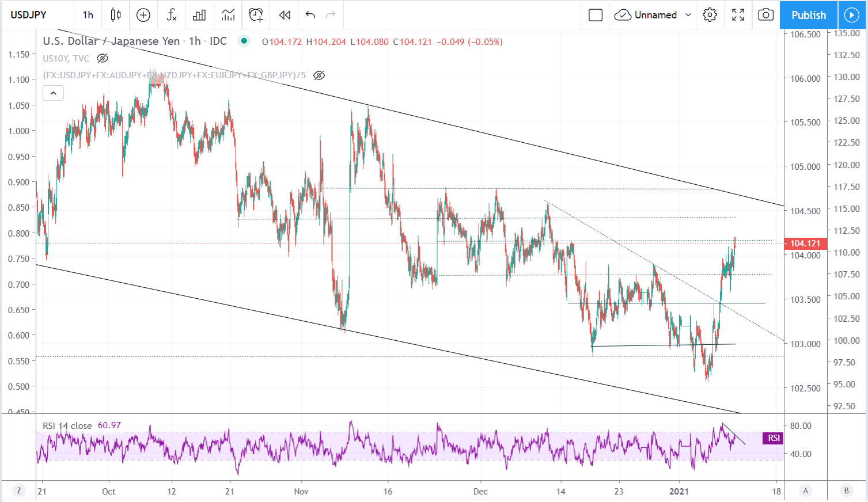868x502 pixels.
Task: Click the Dec date axis label
Action: pyautogui.click(x=480, y=491)
